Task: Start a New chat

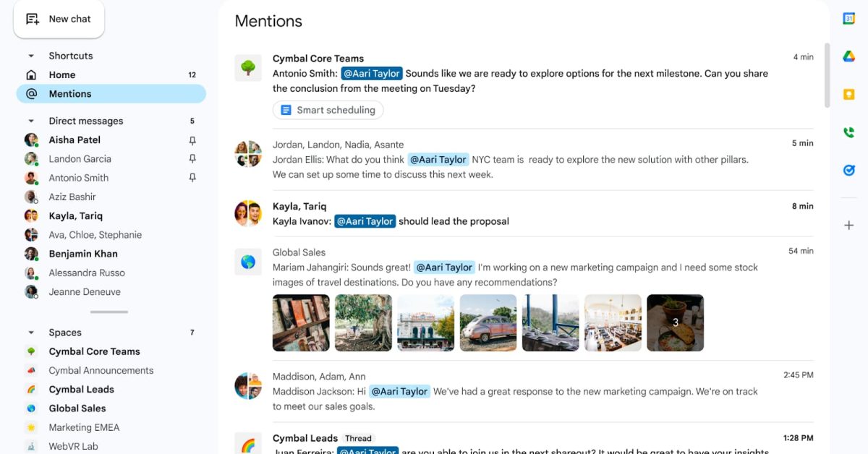Action: coord(59,19)
